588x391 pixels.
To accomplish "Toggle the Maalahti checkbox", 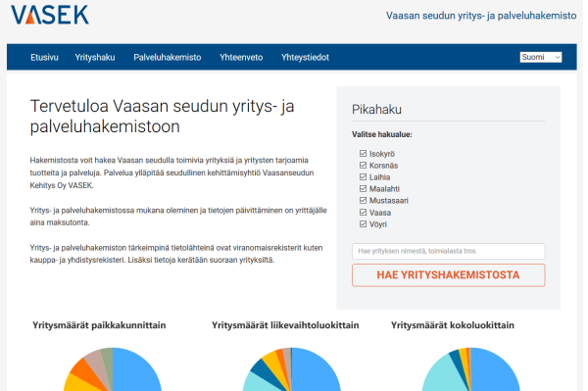I will 363,188.
